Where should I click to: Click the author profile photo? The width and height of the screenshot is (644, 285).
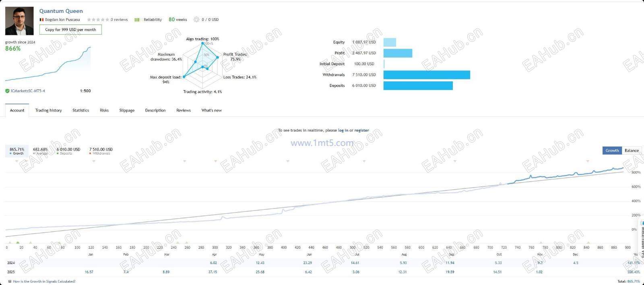point(19,21)
